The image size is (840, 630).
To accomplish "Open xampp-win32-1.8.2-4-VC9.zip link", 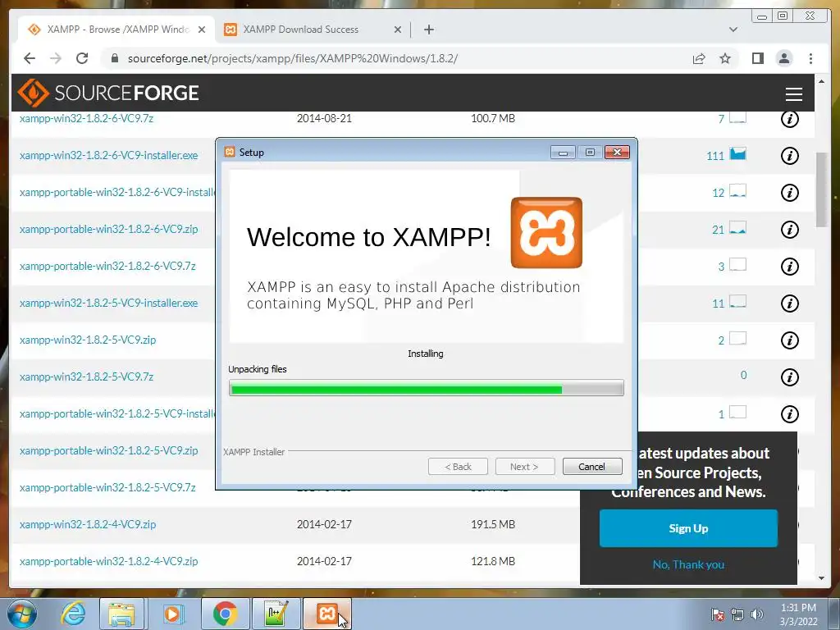I will pos(88,524).
